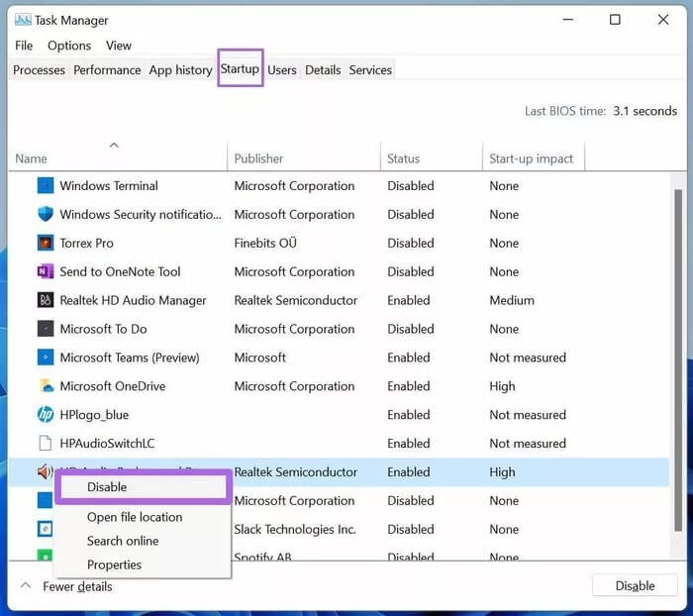Click Microsoft Teams Enabled status cell
This screenshot has width=693, height=616.
click(408, 358)
